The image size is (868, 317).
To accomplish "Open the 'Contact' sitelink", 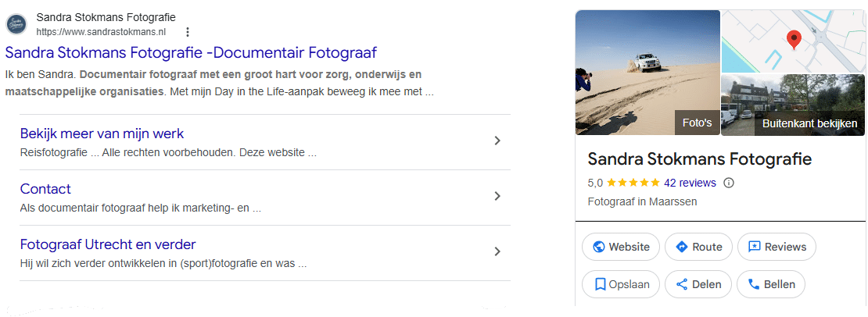I will pos(45,189).
